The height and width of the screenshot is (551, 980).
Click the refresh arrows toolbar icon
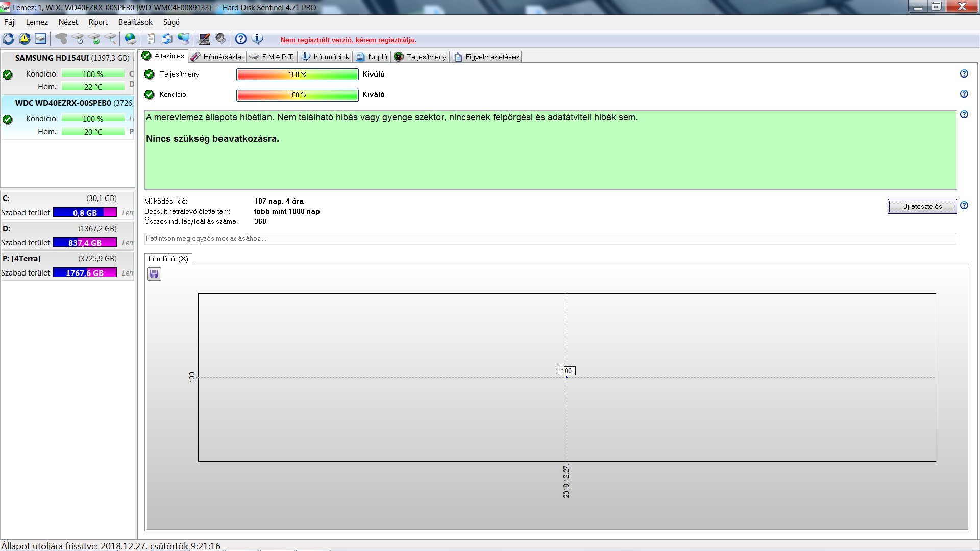pyautogui.click(x=8, y=39)
